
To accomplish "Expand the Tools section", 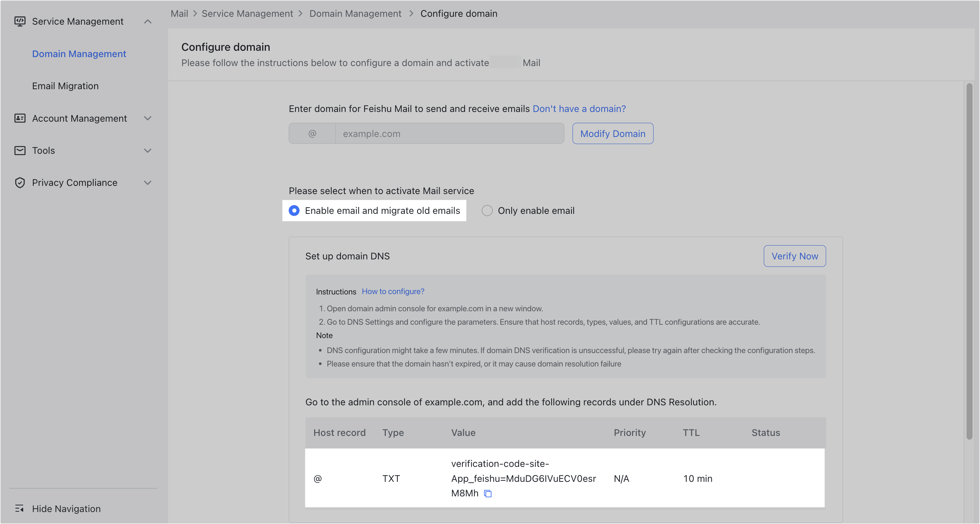I will coord(148,150).
